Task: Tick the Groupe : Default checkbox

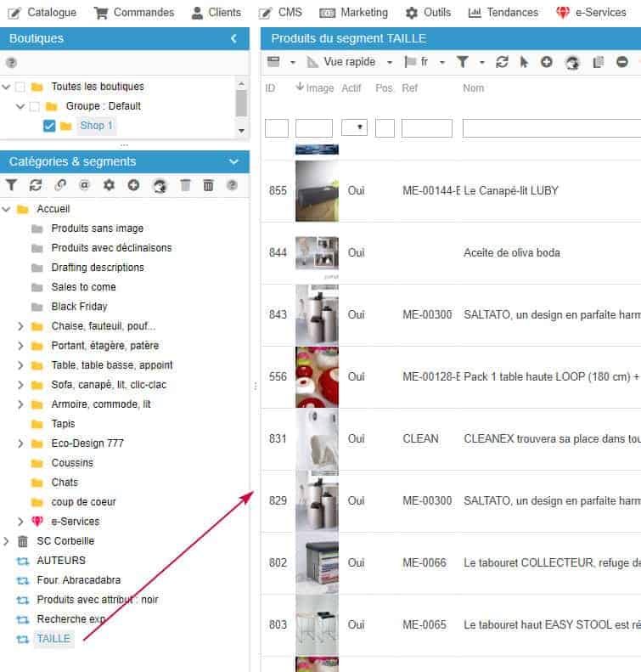Action: coord(34,106)
